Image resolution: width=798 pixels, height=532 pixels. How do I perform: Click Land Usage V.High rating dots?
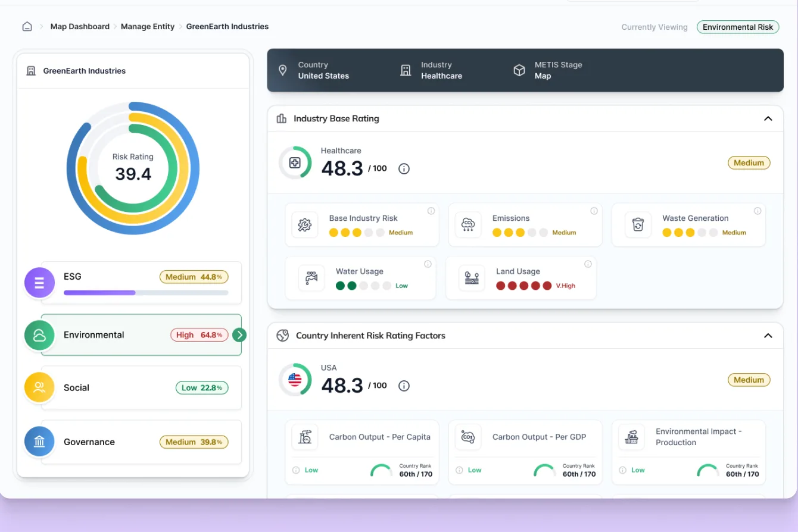(524, 286)
